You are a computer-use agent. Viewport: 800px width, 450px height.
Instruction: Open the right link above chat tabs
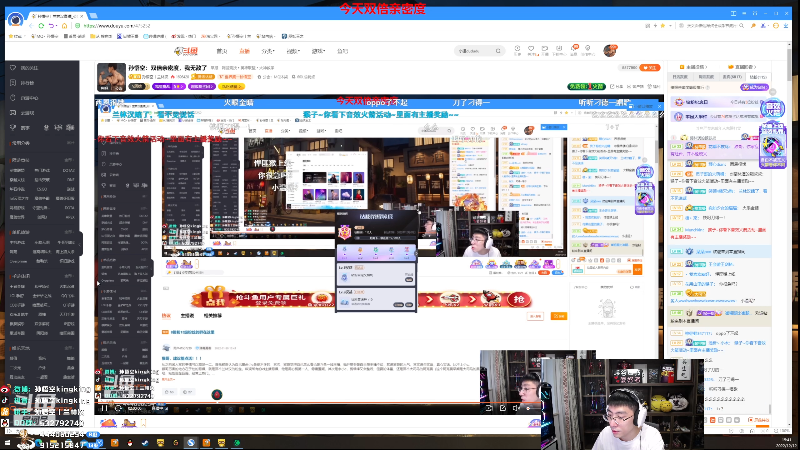coord(742,67)
